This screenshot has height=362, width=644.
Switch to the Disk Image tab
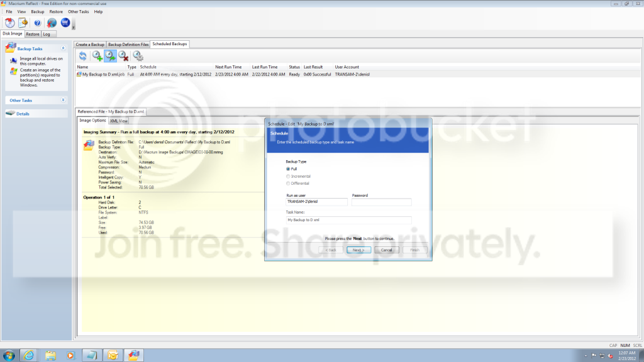click(x=13, y=34)
